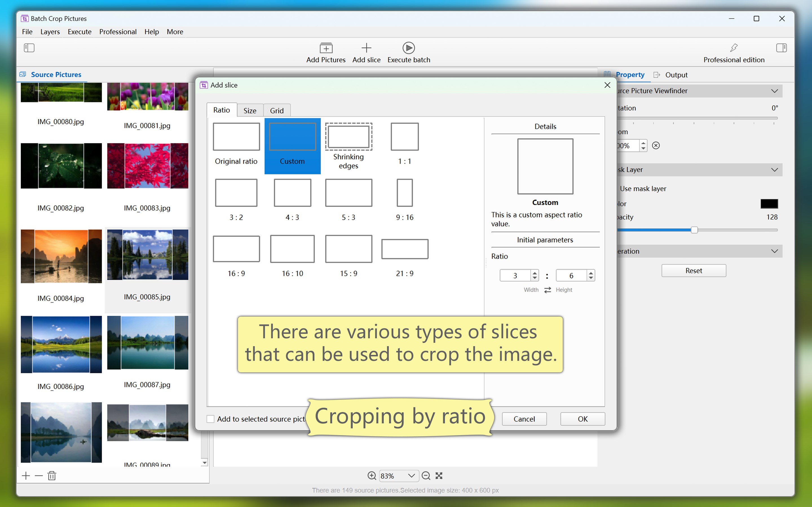812x507 pixels.
Task: Open the Professional menu
Action: click(118, 32)
